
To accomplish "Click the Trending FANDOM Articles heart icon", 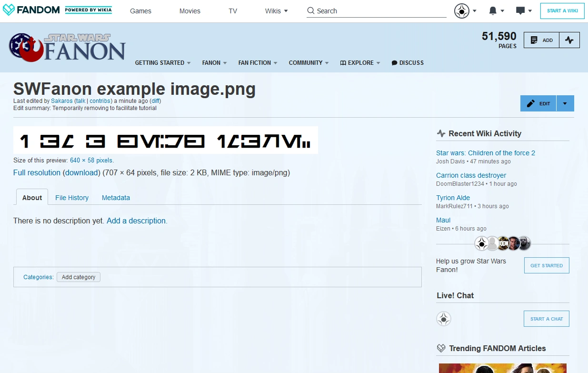I will [441, 348].
